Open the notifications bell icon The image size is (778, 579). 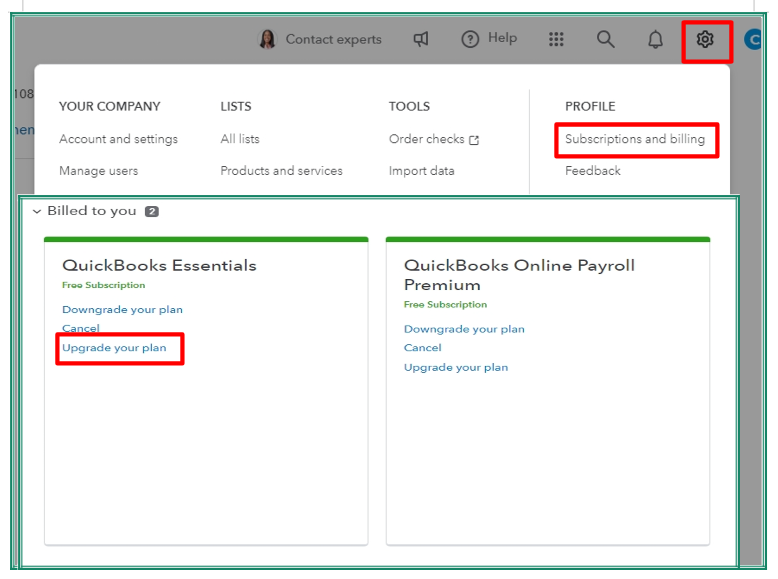click(655, 39)
